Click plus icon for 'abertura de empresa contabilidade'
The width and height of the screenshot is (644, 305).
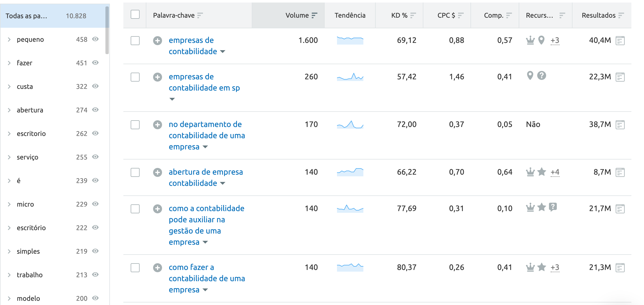pyautogui.click(x=157, y=172)
